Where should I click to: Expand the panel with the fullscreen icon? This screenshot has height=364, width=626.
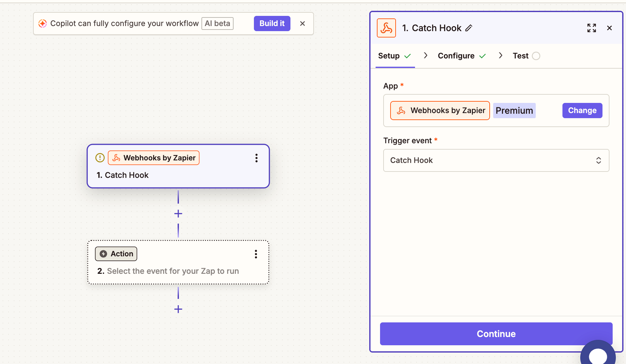pos(591,28)
